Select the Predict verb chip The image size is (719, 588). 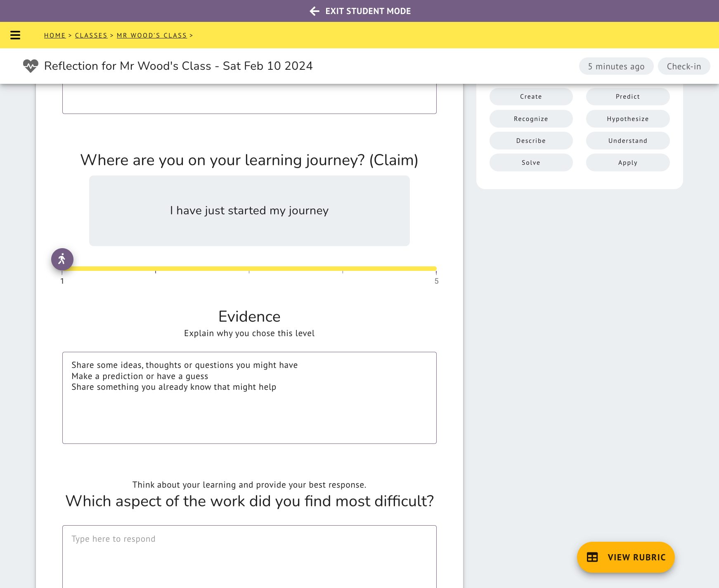click(628, 97)
